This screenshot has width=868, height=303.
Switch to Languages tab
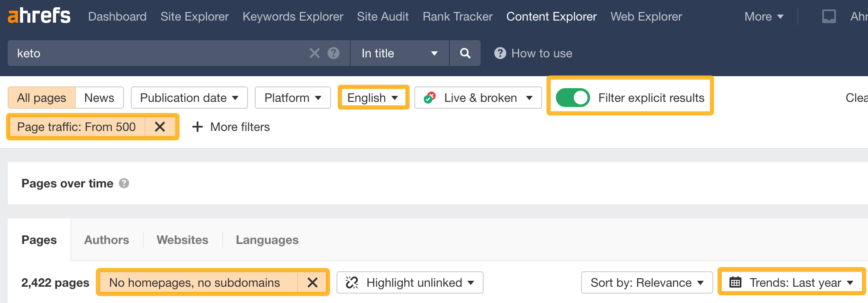click(x=267, y=240)
